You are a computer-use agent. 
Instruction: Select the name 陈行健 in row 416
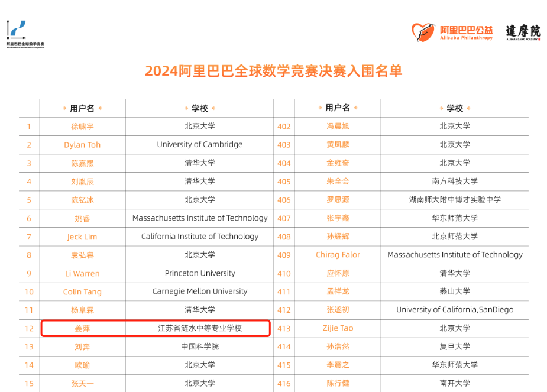[338, 383]
